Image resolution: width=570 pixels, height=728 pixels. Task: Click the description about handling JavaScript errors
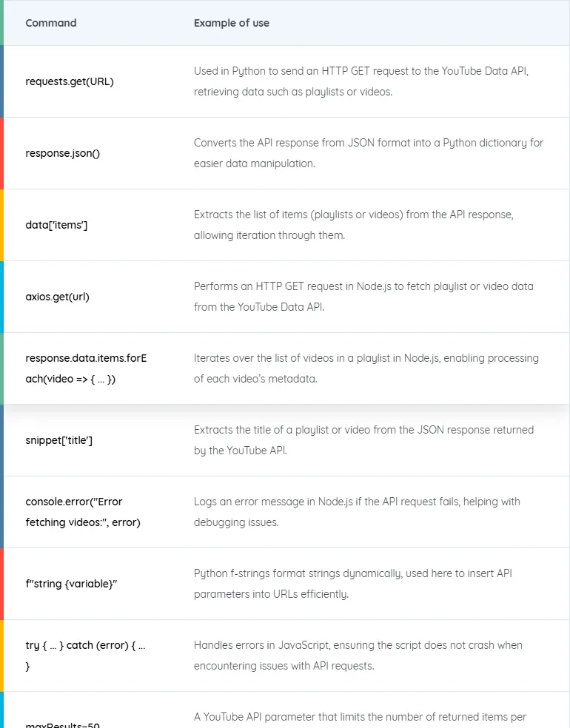358,655
